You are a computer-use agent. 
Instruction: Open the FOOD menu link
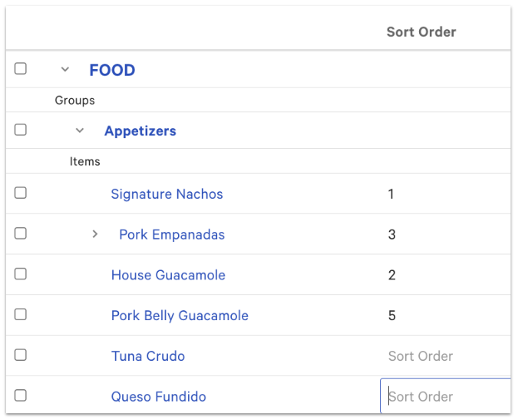(112, 70)
